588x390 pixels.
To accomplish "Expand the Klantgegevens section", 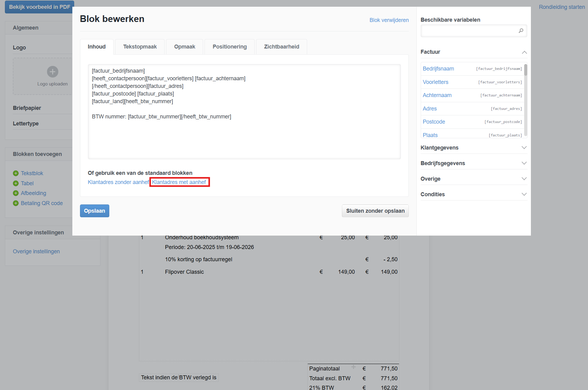I will [524, 148].
